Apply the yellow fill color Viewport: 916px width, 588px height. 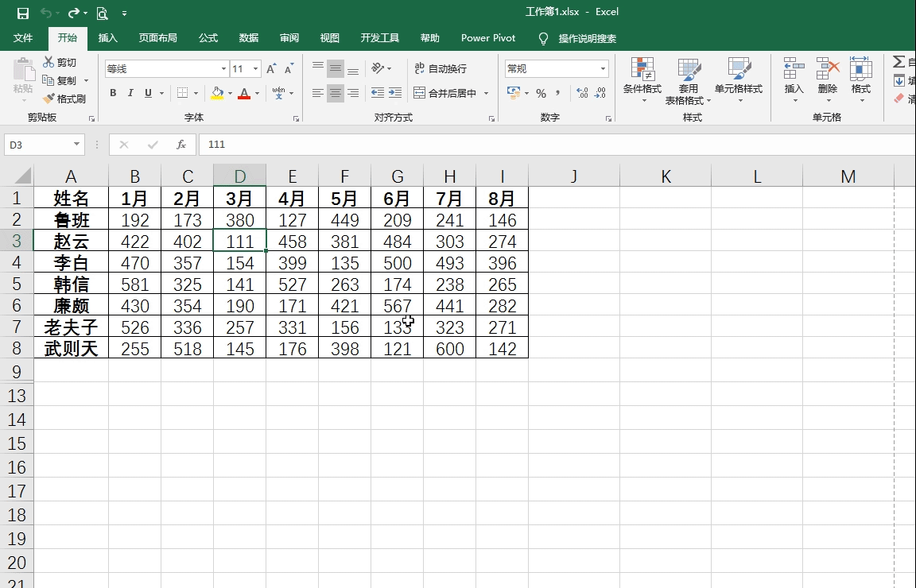point(217,93)
